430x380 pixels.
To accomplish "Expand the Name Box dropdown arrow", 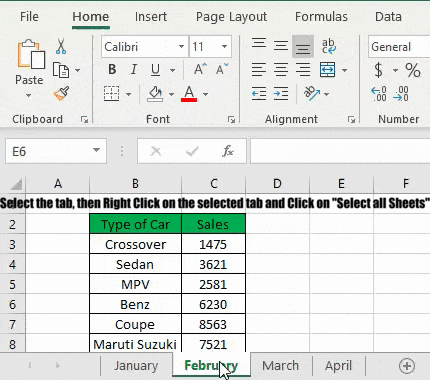I will point(96,150).
